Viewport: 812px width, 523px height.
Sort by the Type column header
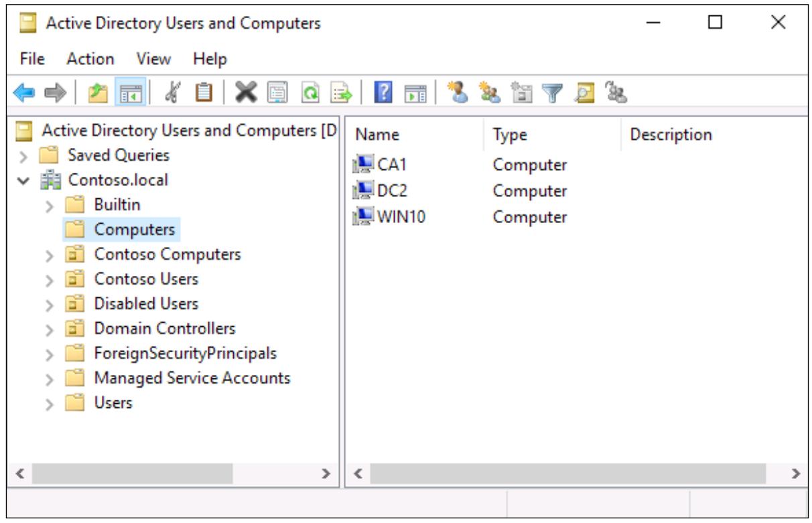pos(552,135)
